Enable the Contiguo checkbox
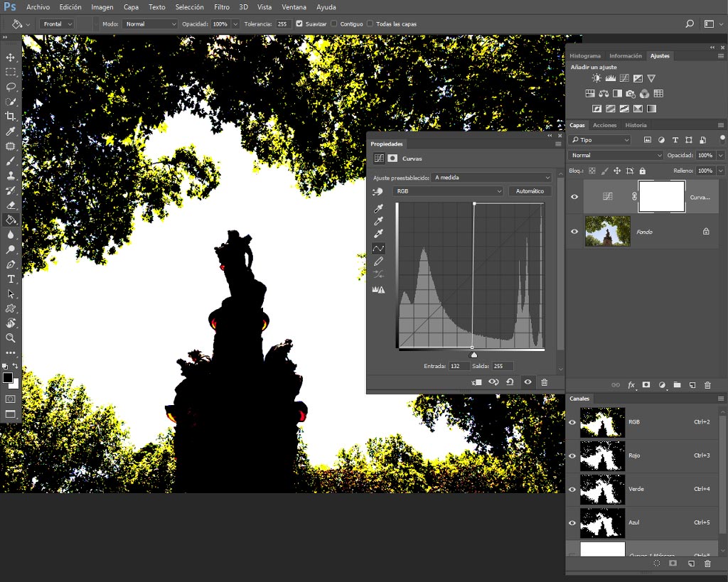The image size is (728, 582). 334,23
